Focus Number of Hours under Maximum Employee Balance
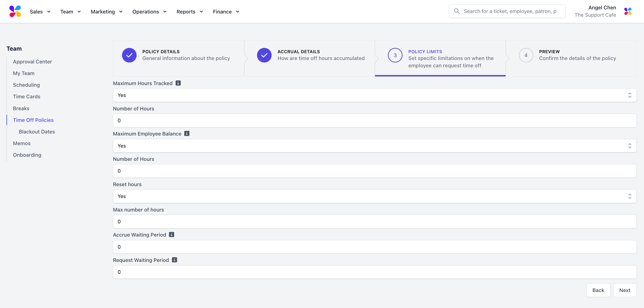644x308 pixels. (x=374, y=171)
